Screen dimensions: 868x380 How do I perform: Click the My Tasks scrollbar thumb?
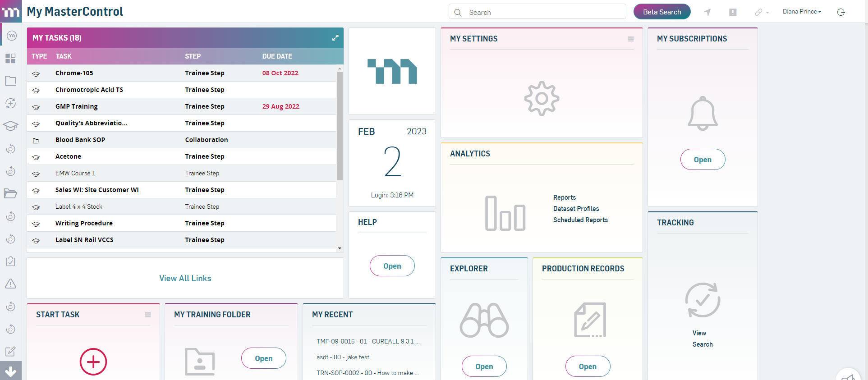point(340,126)
